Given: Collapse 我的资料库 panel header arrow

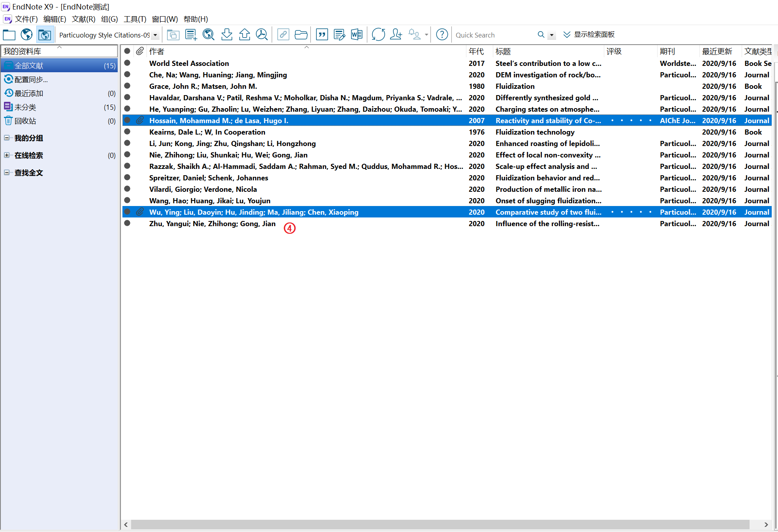Looking at the screenshot, I should pyautogui.click(x=60, y=47).
